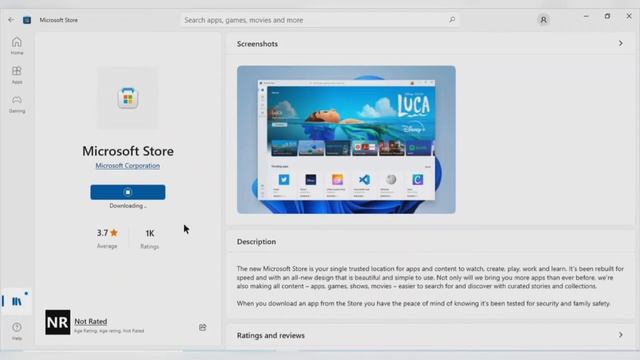Open the Not Rated link

click(x=91, y=322)
